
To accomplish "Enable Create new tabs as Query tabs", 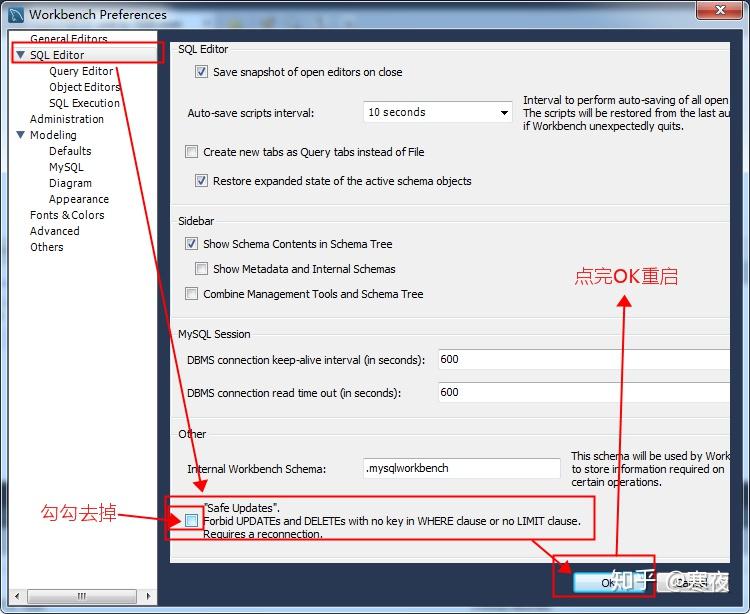I will pos(191,152).
